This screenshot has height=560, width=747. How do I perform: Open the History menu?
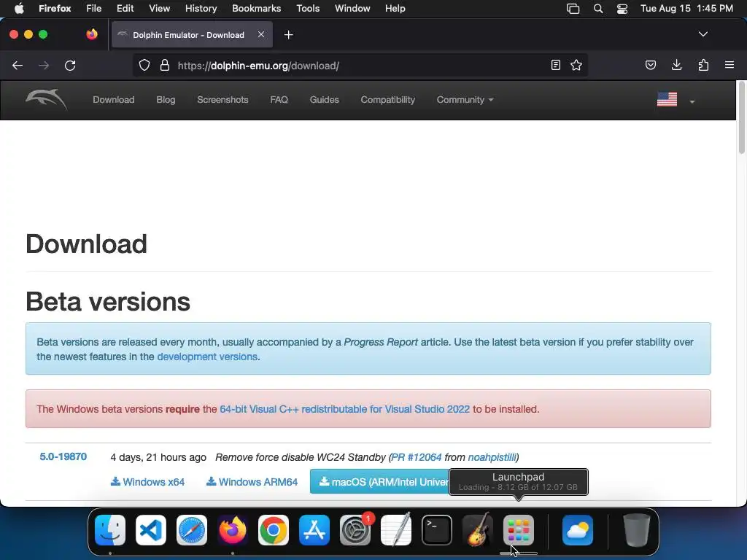(201, 9)
